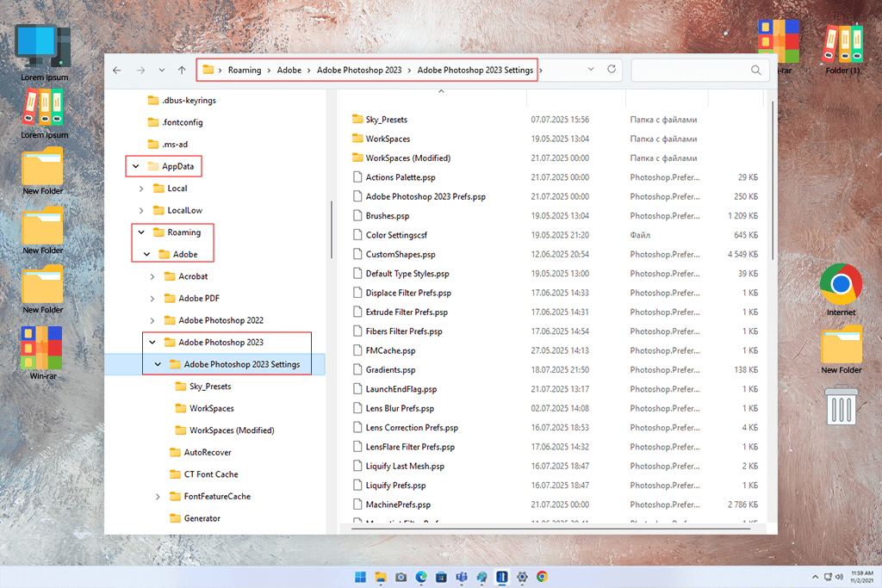Select Sky_Presets under Settings in tree
Screen dimensions: 882x588
[x=203, y=387]
